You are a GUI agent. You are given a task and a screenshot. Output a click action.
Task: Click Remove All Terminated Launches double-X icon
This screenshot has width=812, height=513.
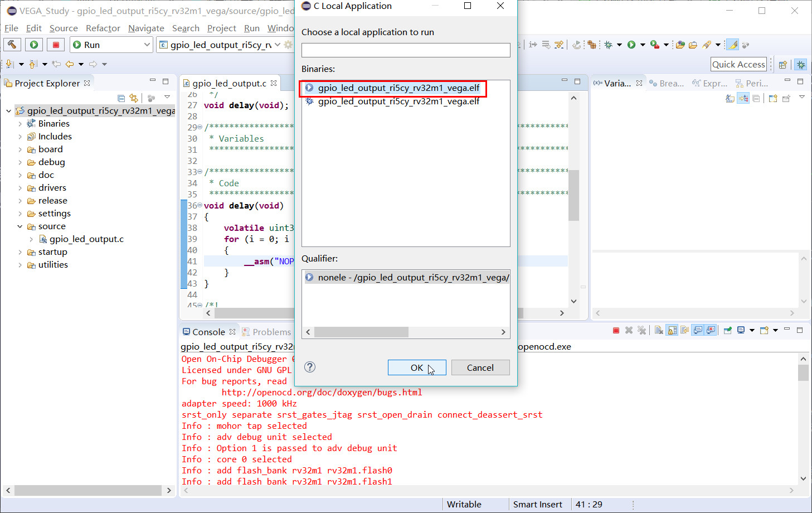pyautogui.click(x=641, y=331)
